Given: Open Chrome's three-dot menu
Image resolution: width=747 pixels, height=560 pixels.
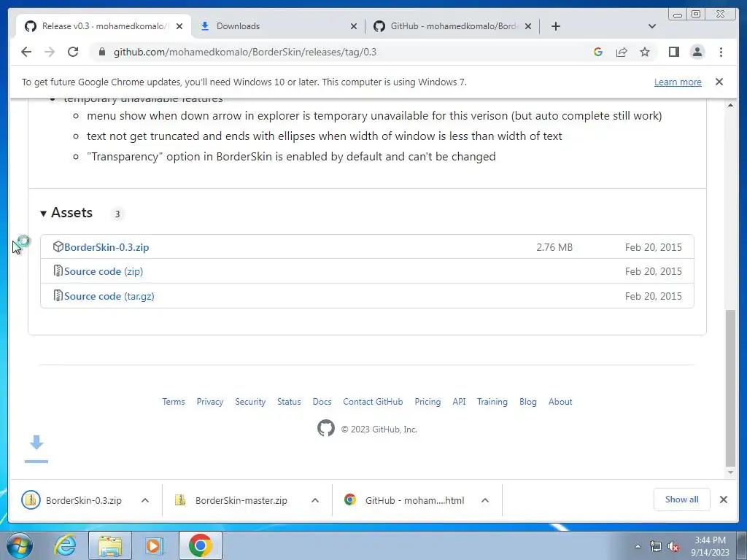Looking at the screenshot, I should (721, 52).
